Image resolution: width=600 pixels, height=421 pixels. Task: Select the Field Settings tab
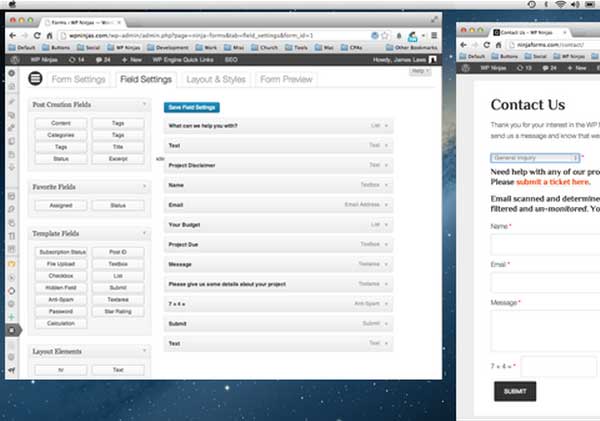146,79
